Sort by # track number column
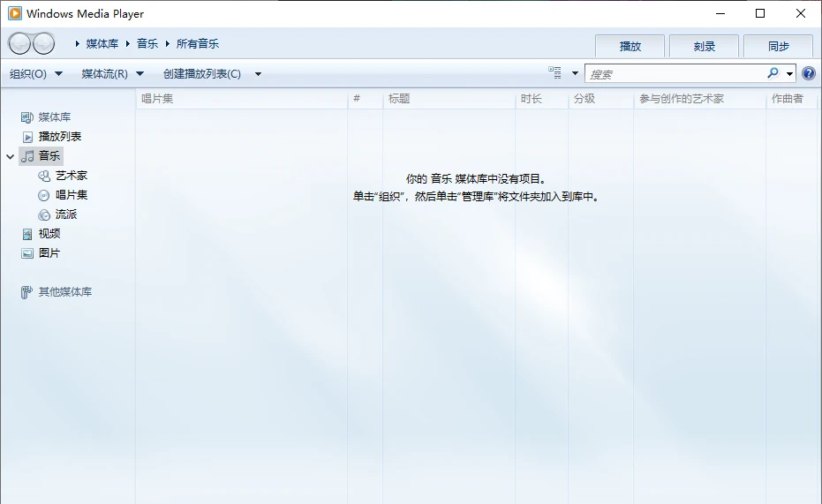Viewport: 822px width, 504px height. (x=366, y=99)
